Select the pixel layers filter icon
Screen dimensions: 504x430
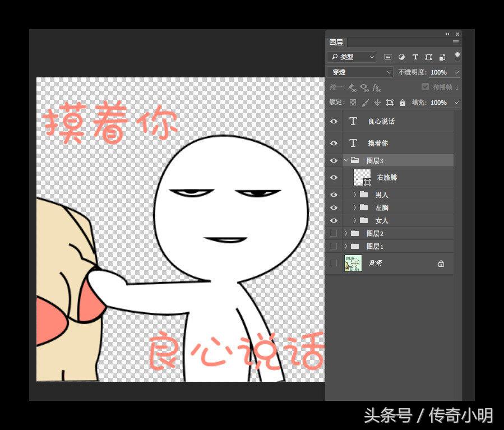click(388, 57)
